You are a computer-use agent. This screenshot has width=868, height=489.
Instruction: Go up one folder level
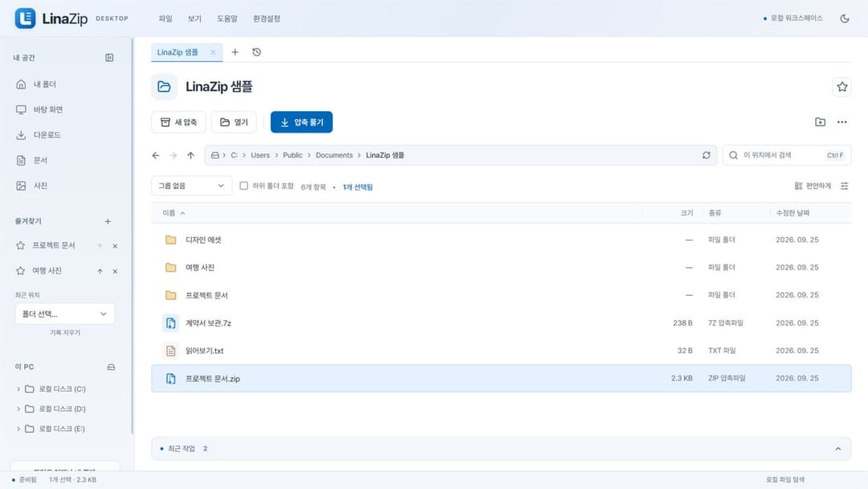[x=191, y=155]
